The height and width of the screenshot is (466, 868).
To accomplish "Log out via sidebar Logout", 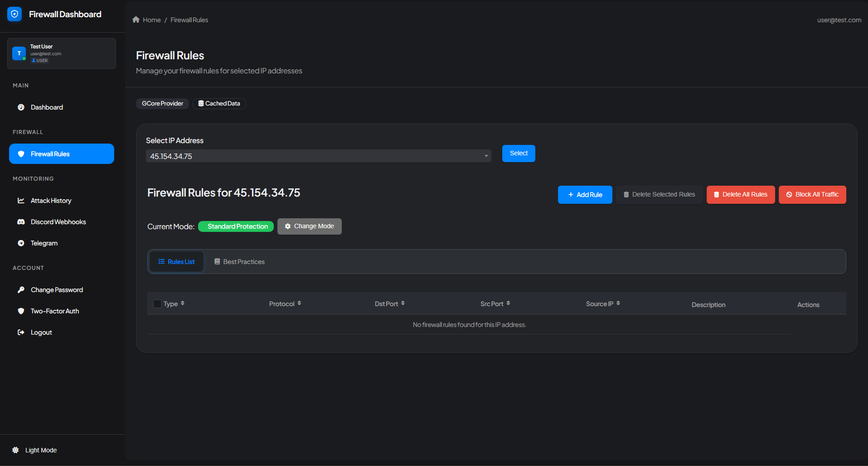I will pos(62,332).
